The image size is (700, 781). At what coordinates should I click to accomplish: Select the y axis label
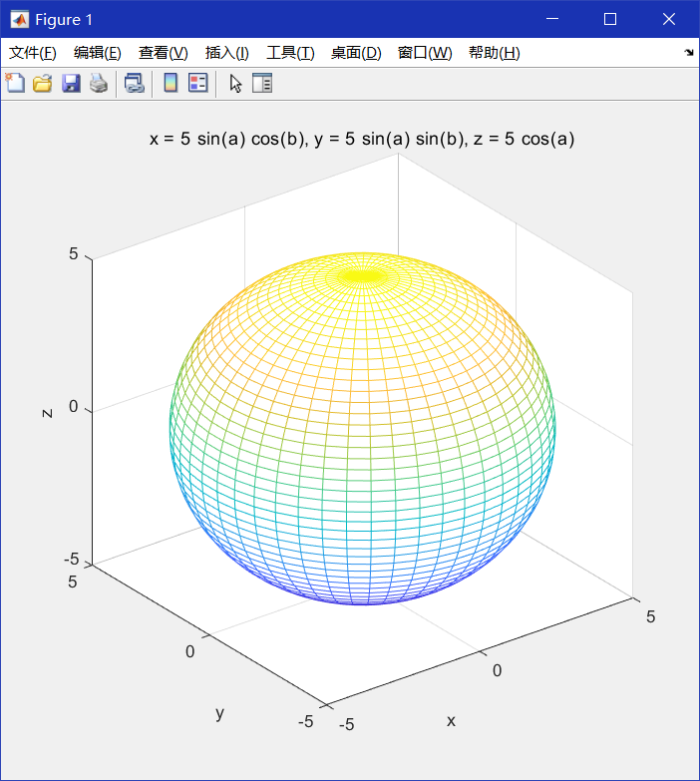point(220,713)
